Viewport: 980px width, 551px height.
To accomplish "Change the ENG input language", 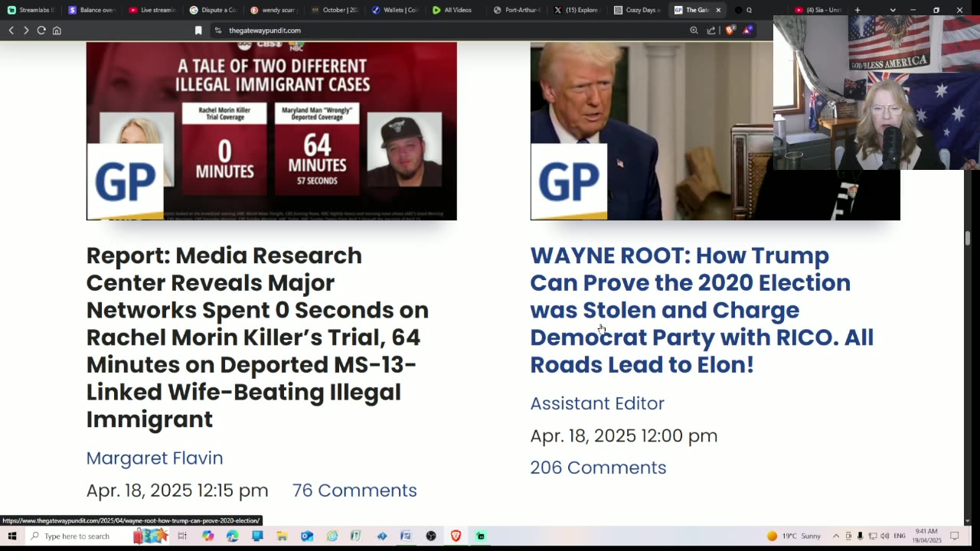I will coord(900,536).
